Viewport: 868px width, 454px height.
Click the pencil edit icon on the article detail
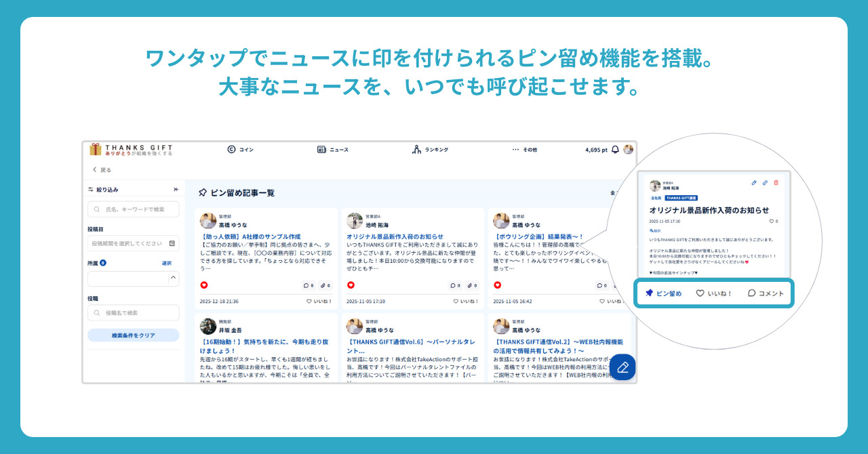[754, 183]
